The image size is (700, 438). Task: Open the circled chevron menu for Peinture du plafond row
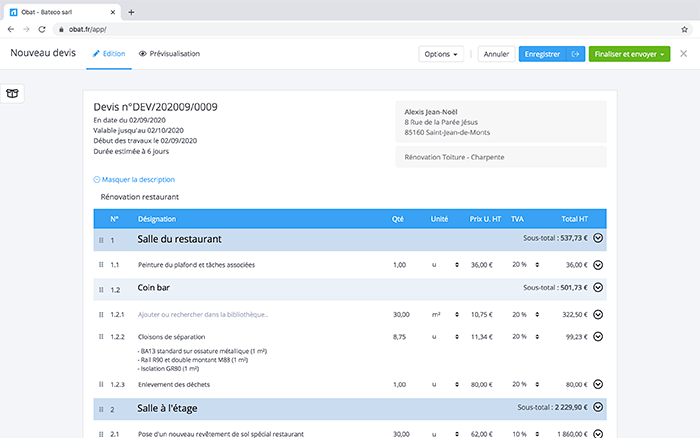click(x=598, y=265)
